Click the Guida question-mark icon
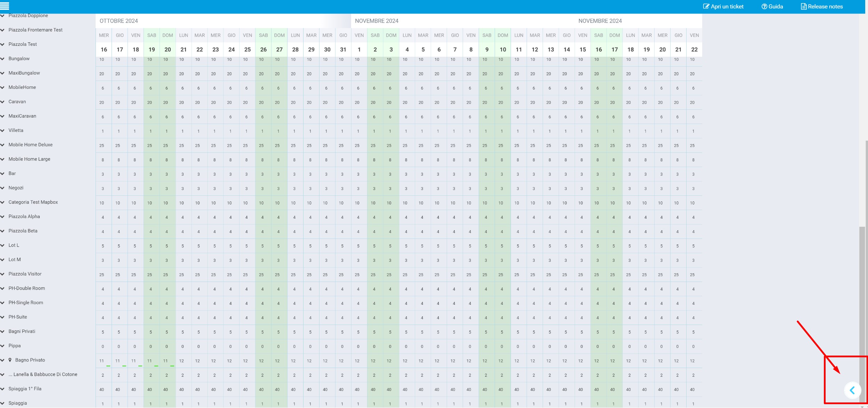This screenshot has height=408, width=868. point(764,7)
